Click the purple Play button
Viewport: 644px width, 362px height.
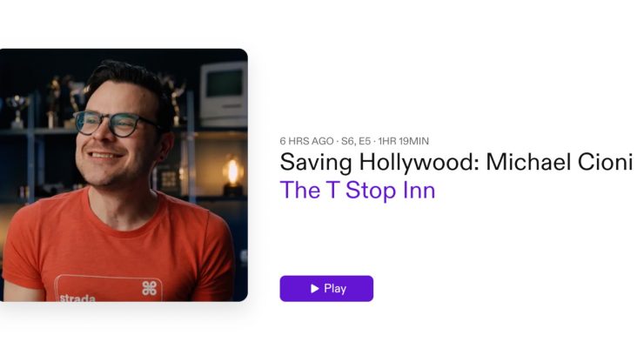[326, 288]
